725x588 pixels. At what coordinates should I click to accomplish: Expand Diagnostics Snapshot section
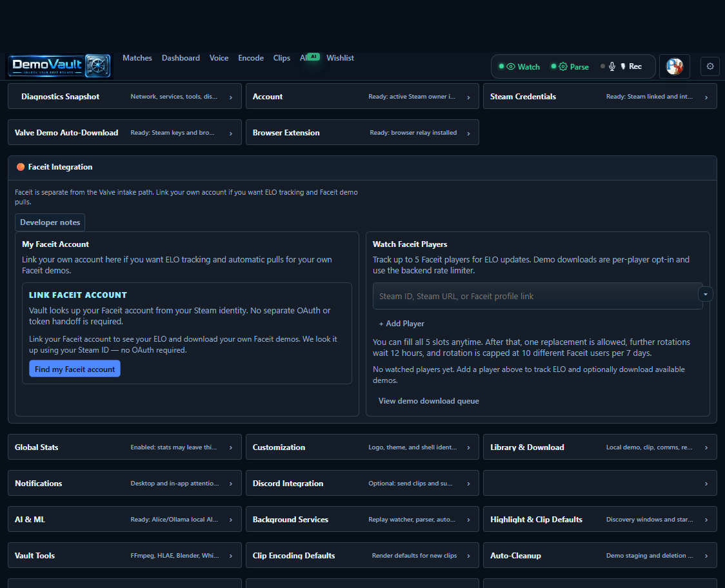[x=124, y=96]
